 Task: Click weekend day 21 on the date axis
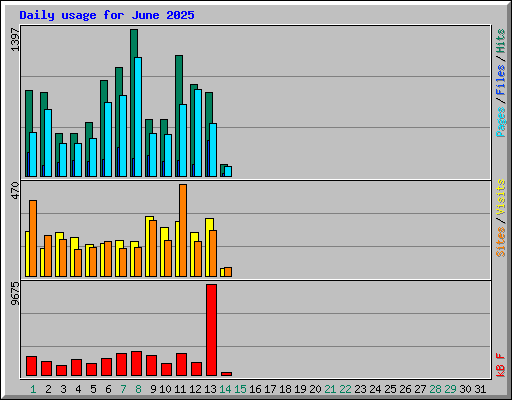[330, 389]
